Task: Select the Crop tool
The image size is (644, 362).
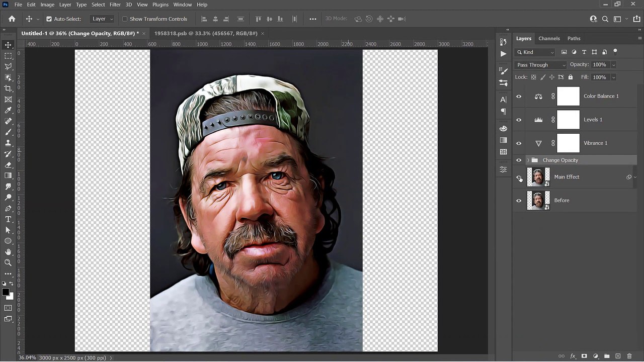Action: [x=8, y=88]
